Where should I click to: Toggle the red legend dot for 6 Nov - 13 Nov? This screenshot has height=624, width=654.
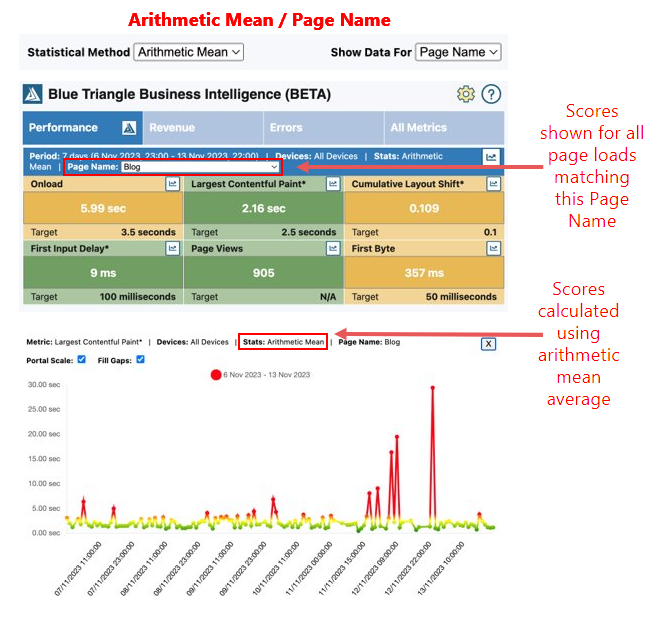216,375
